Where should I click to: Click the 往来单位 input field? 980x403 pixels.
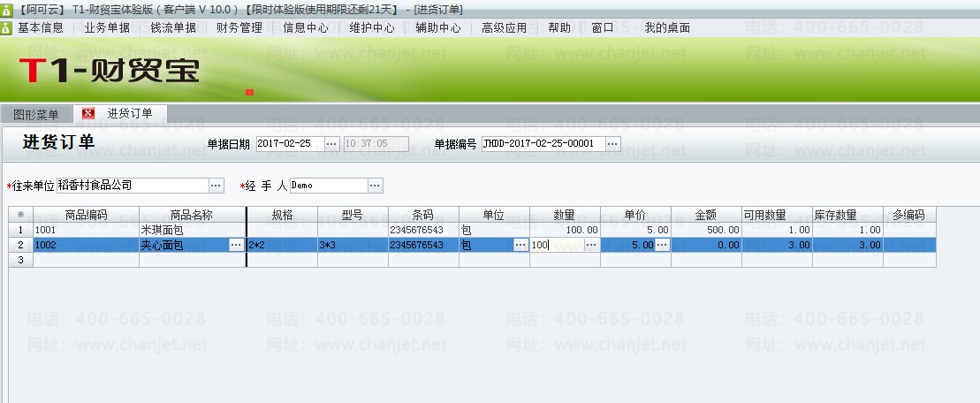click(132, 186)
